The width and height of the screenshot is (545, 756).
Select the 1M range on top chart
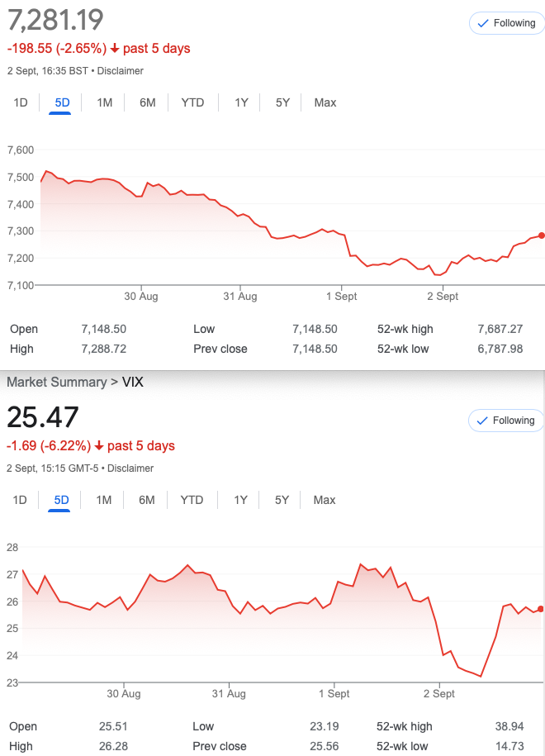click(104, 102)
